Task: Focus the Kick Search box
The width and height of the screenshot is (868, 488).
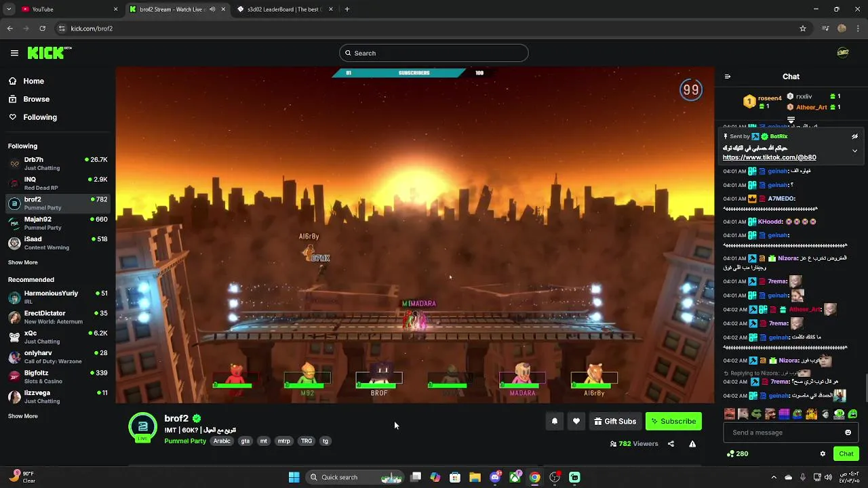Action: click(x=434, y=53)
